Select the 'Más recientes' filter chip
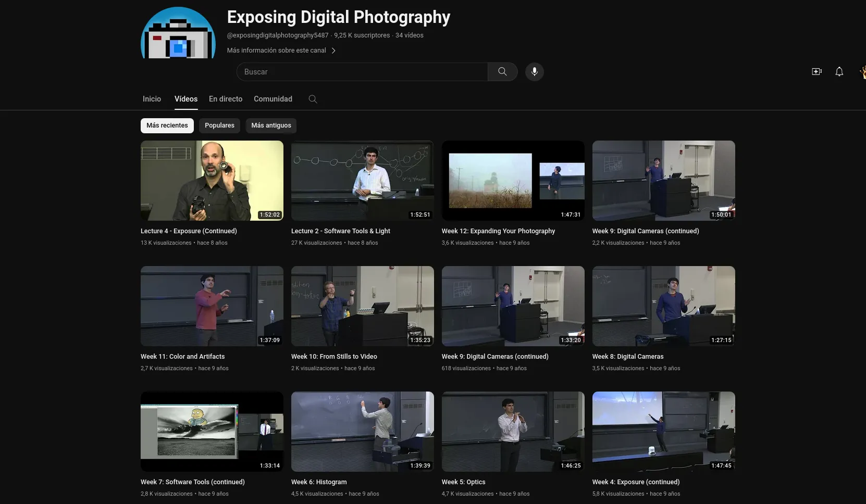 (x=167, y=125)
